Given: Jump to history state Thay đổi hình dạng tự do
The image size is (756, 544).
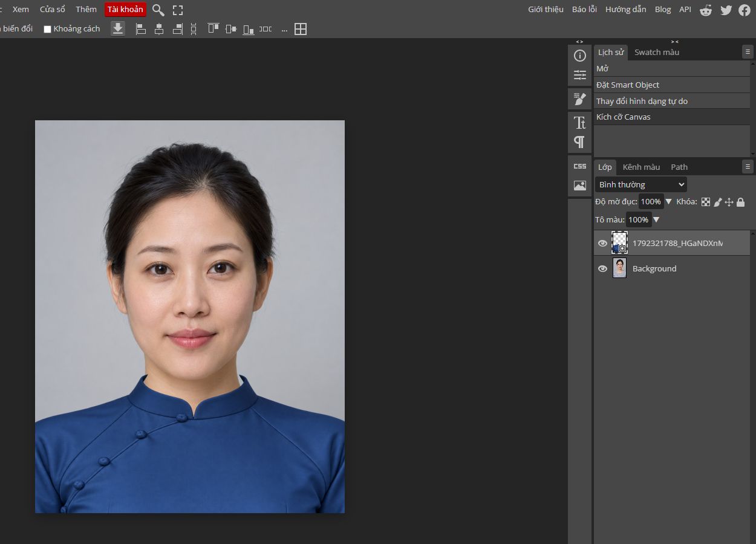Looking at the screenshot, I should [x=672, y=101].
